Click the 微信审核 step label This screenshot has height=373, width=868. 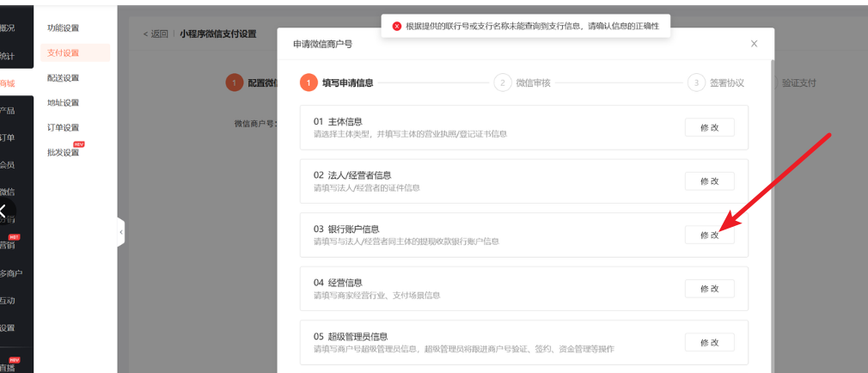pos(533,83)
